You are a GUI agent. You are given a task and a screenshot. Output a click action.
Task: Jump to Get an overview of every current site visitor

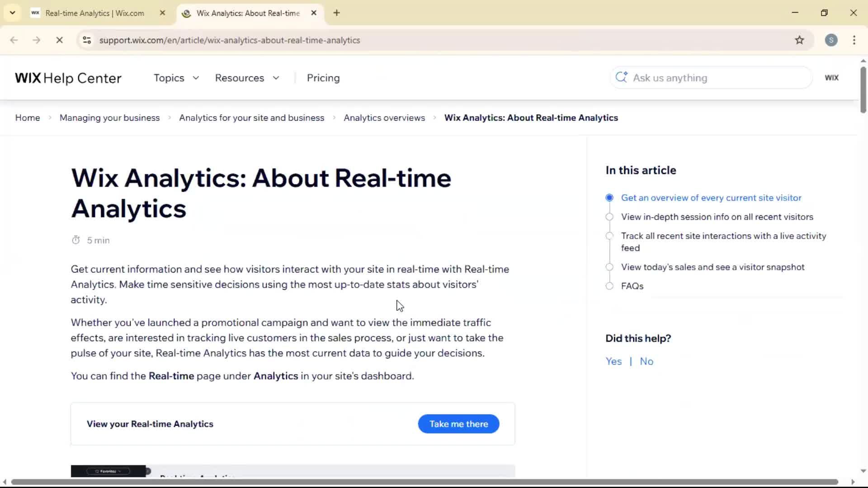tap(711, 198)
